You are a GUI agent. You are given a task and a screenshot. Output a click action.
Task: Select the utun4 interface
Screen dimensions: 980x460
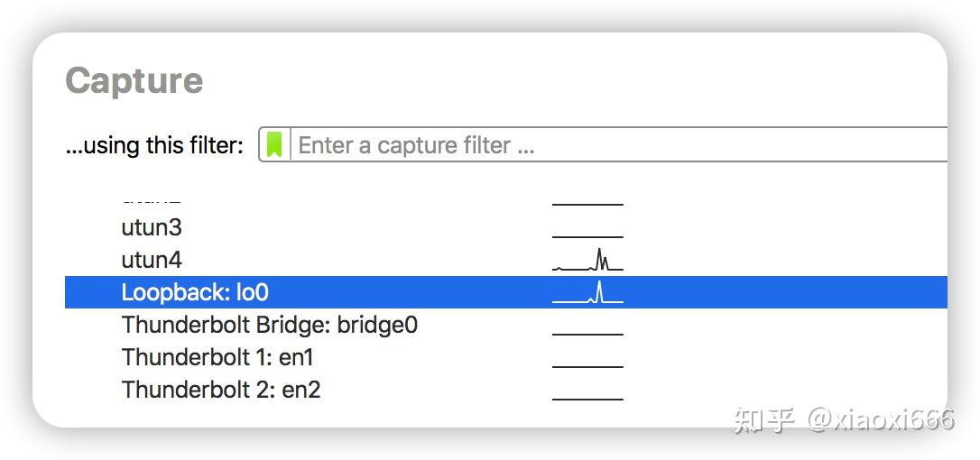[152, 260]
